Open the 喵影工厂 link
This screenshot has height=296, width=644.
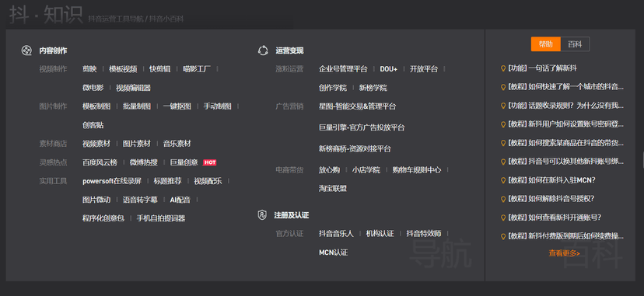(x=197, y=69)
